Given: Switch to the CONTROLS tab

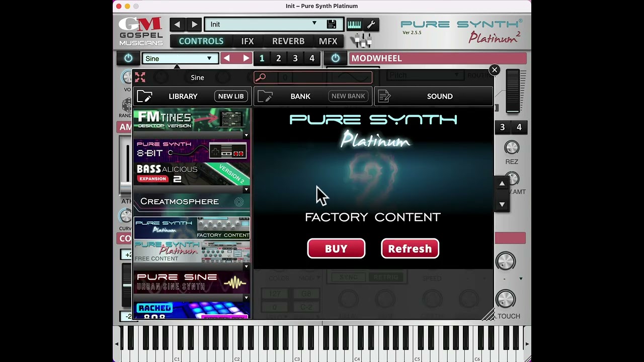Looking at the screenshot, I should 201,41.
